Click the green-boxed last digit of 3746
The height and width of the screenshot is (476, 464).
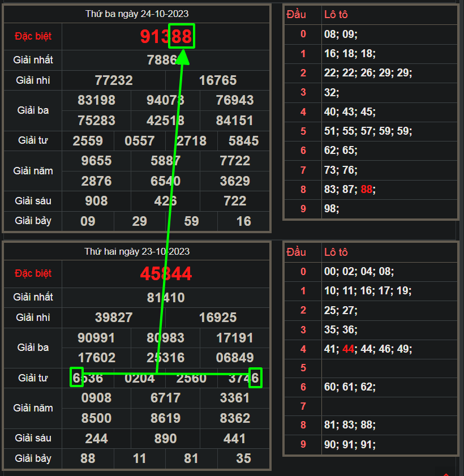(255, 378)
